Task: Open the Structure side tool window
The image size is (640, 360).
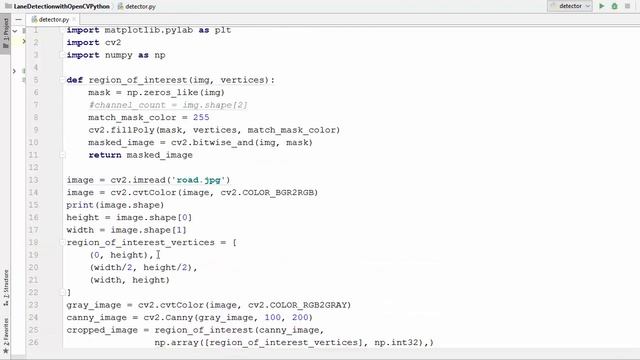Action: tap(6, 288)
